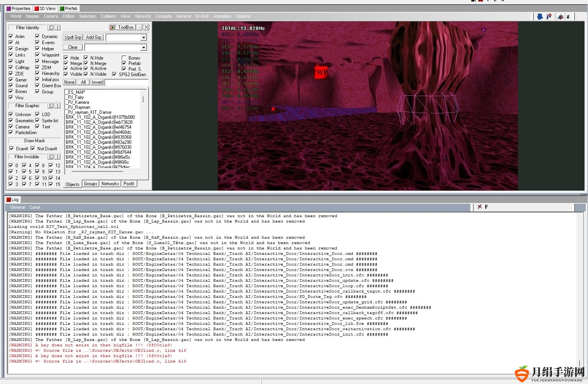588x384 pixels.
Task: Click the small dark icon after the cube
Action: pyautogui.click(x=568, y=17)
